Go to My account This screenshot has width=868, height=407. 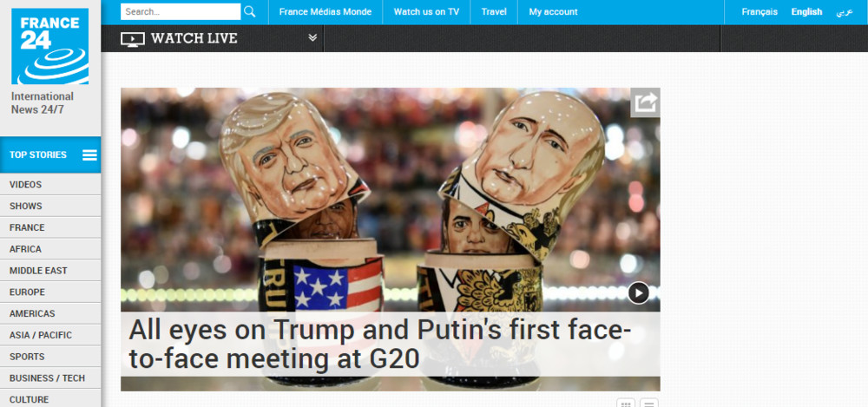pyautogui.click(x=553, y=11)
